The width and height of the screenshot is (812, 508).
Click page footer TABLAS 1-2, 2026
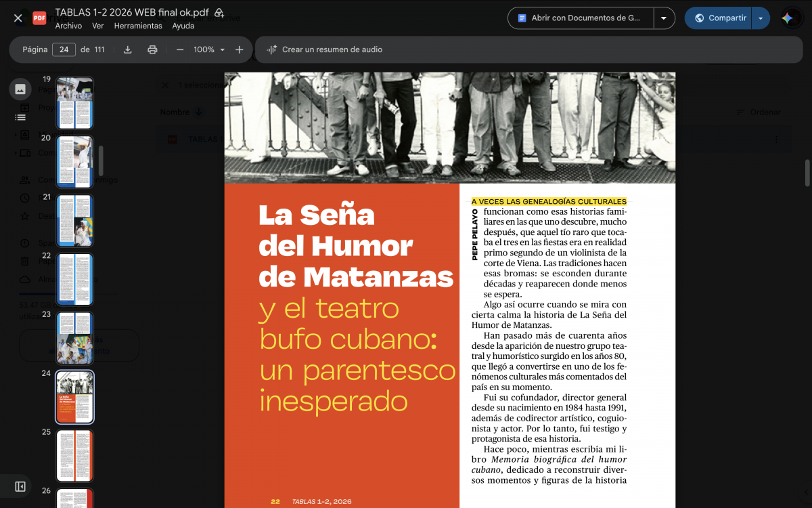pyautogui.click(x=321, y=502)
